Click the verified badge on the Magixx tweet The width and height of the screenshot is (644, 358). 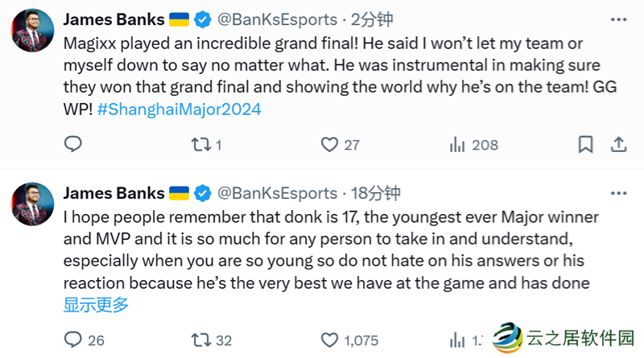click(x=202, y=19)
